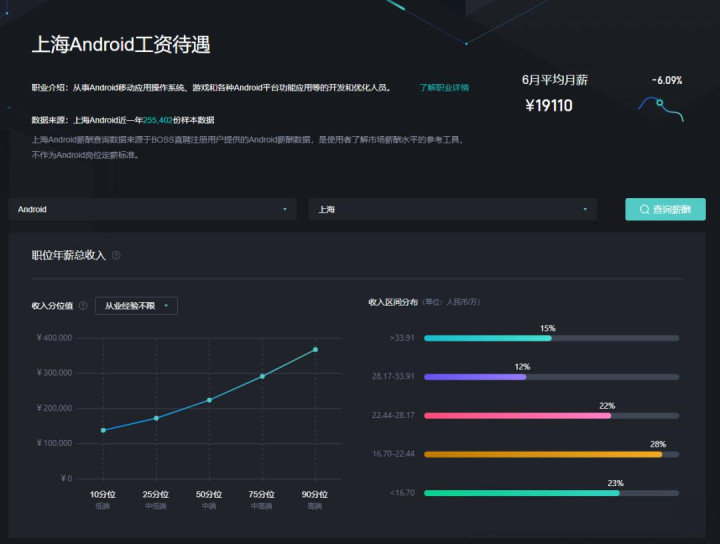This screenshot has width=720, height=544.
Task: Click the 上海Android工资待遇 page title
Action: point(121,45)
